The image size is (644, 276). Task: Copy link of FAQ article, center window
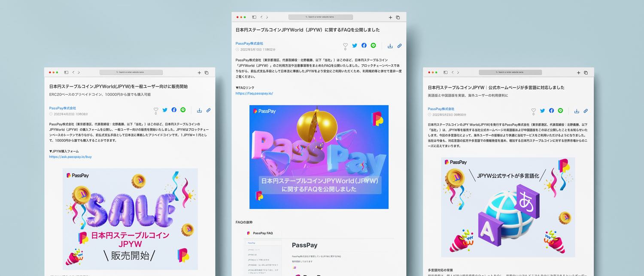tap(399, 45)
